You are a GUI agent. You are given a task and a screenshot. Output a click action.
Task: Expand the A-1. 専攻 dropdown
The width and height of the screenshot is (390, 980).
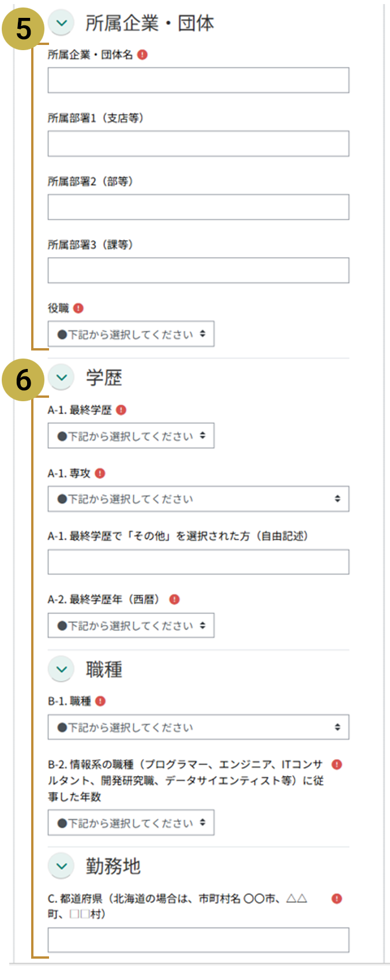(198, 499)
